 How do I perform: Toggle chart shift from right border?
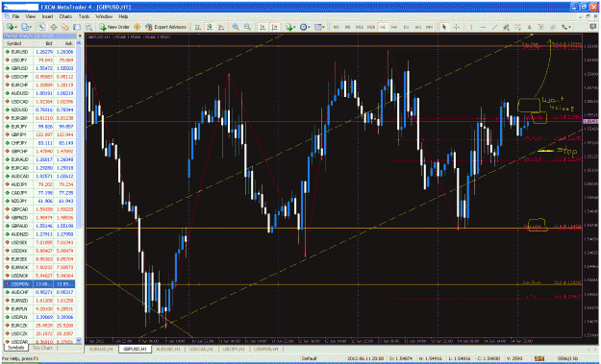(x=274, y=27)
